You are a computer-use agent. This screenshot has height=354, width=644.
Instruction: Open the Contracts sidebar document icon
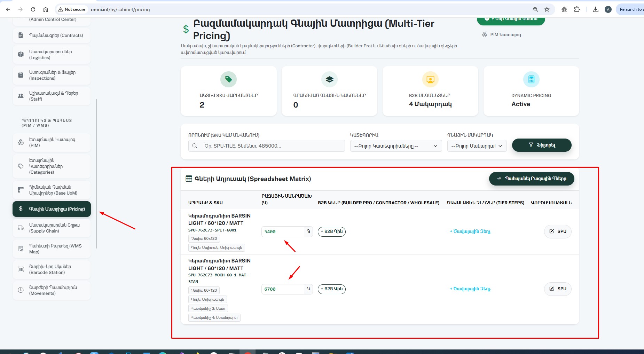[21, 36]
